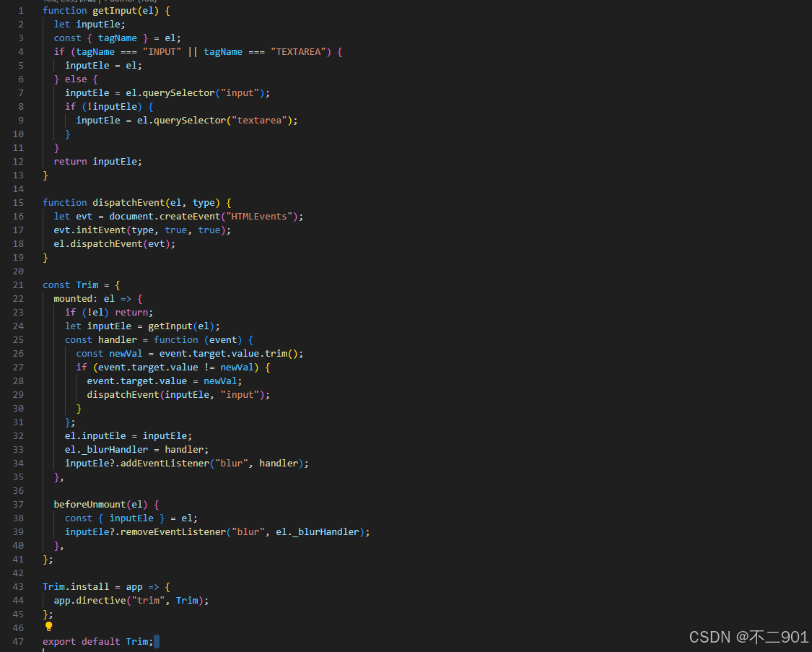
Task: Click the newVal variable on line 26
Action: pos(125,353)
